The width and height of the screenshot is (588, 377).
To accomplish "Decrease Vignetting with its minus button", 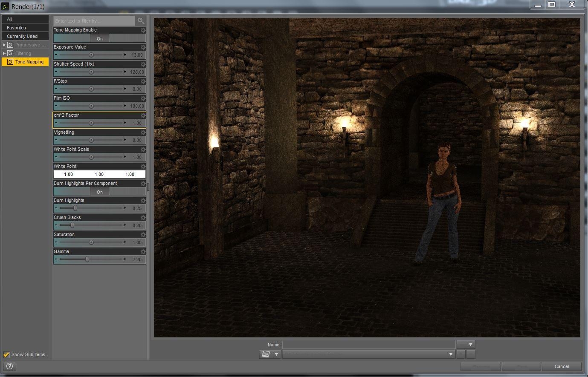I will (x=56, y=140).
